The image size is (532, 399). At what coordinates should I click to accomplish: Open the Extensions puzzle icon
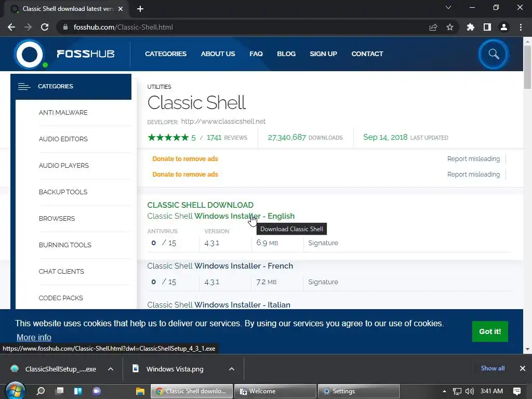470,27
